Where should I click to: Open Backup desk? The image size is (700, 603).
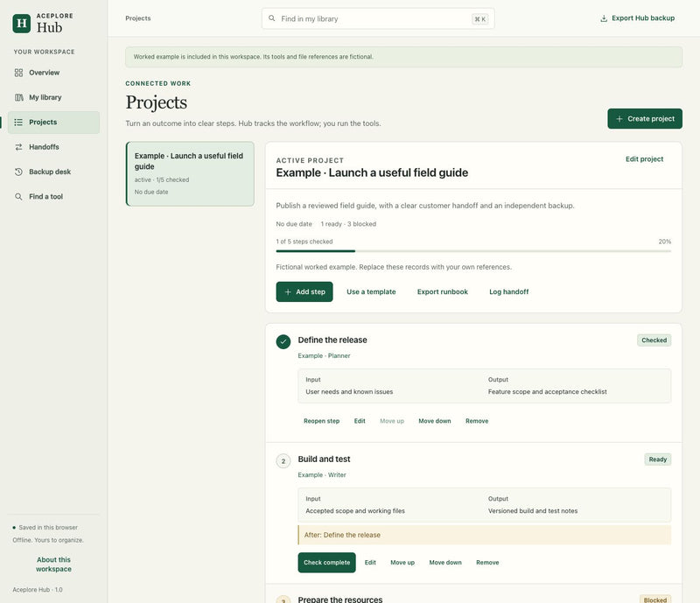53,172
